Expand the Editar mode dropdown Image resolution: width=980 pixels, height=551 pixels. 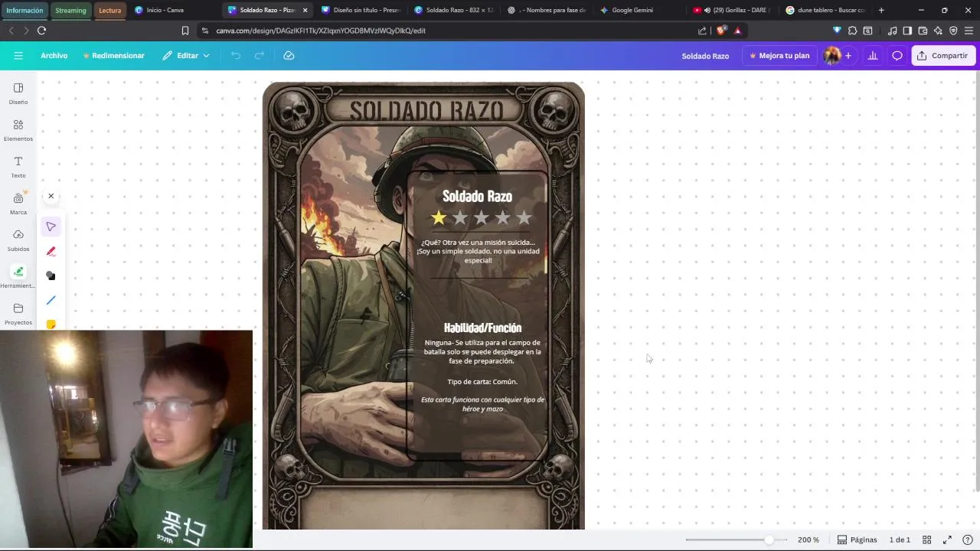[x=186, y=56]
